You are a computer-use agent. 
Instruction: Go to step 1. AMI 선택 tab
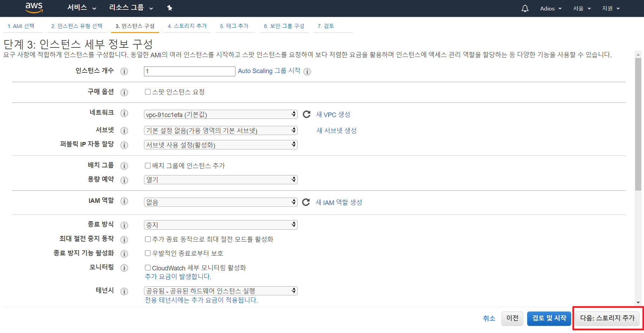[21, 26]
